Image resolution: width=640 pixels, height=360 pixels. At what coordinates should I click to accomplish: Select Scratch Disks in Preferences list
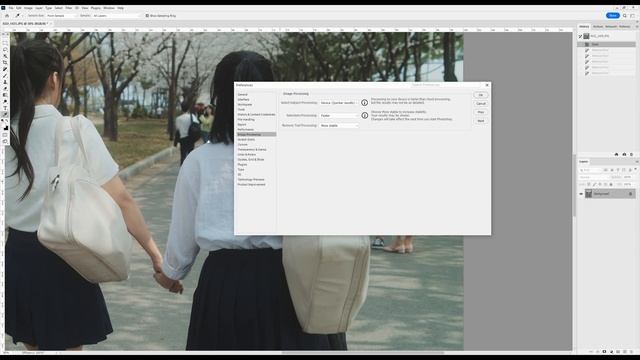246,140
